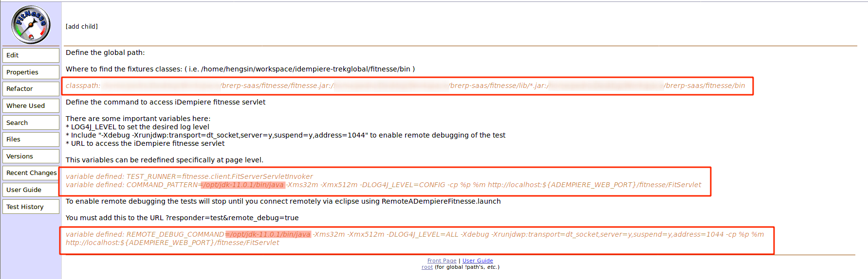Click the '-Xdebug -Xrunjdwp' include instruction line
Image resolution: width=868 pixels, height=279 pixels.
[x=286, y=135]
